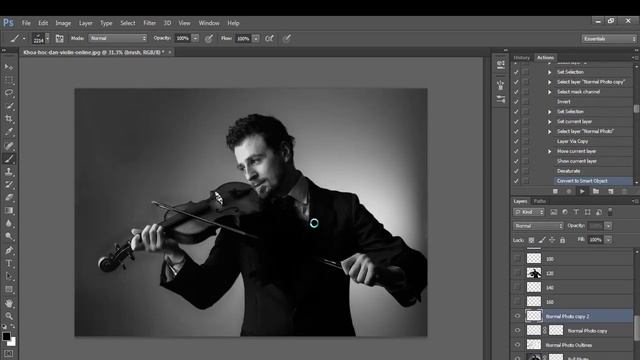The height and width of the screenshot is (360, 640).
Task: Close the Khoa-hoc-dan-violin-online.jpg document tab
Action: [170, 52]
